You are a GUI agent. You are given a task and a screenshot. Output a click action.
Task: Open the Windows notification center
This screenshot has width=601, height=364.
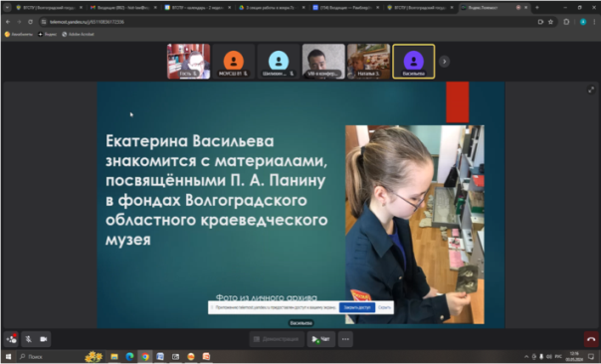coord(591,357)
